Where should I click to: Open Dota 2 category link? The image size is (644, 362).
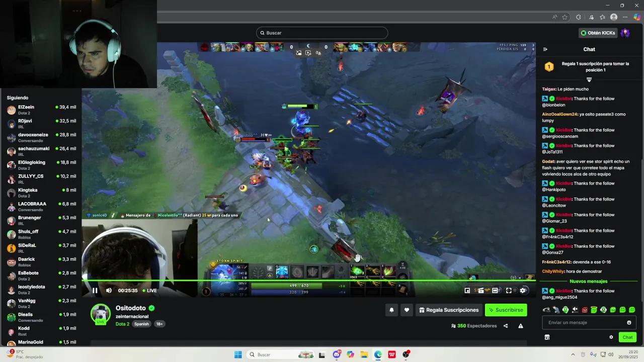coord(122,324)
